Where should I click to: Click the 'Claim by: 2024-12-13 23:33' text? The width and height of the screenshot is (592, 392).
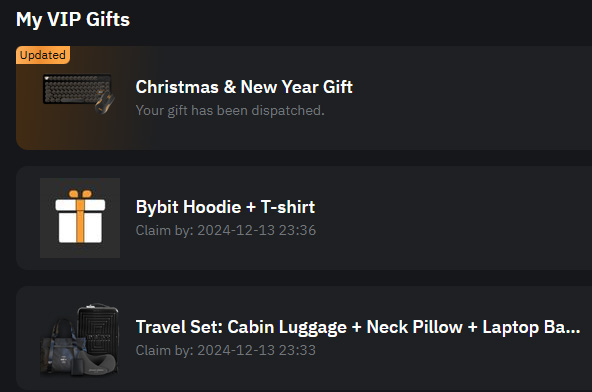(226, 350)
